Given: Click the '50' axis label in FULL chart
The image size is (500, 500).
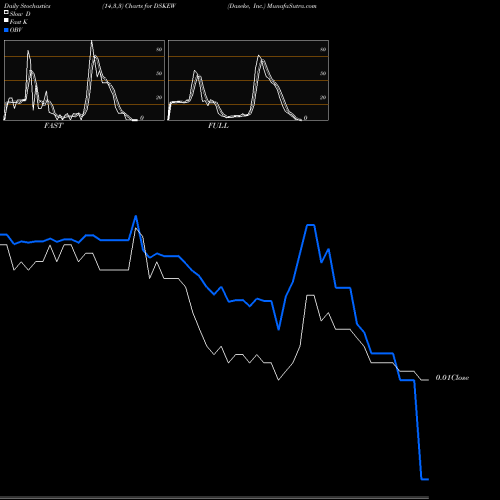Looking at the screenshot, I should click(x=323, y=73).
